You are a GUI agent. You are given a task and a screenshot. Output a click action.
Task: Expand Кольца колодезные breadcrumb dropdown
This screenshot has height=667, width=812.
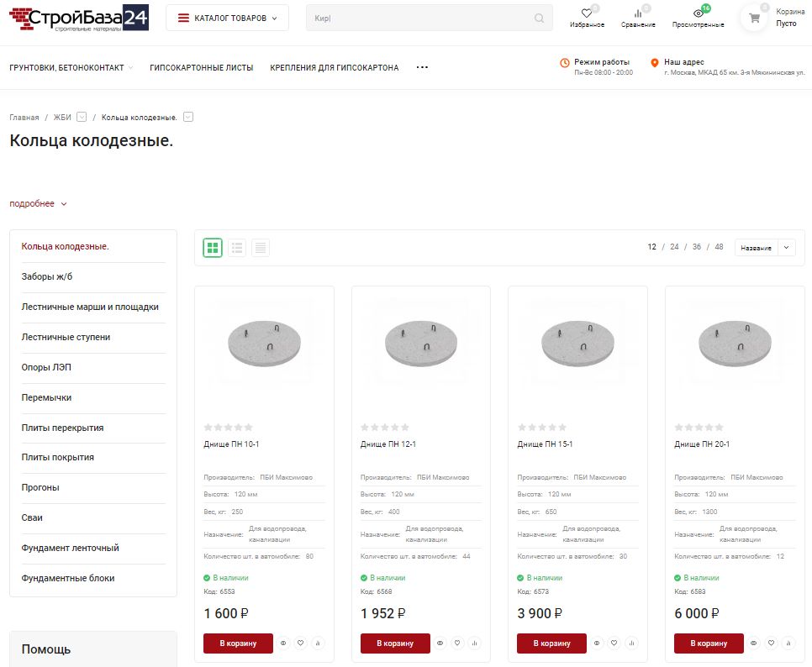point(188,117)
